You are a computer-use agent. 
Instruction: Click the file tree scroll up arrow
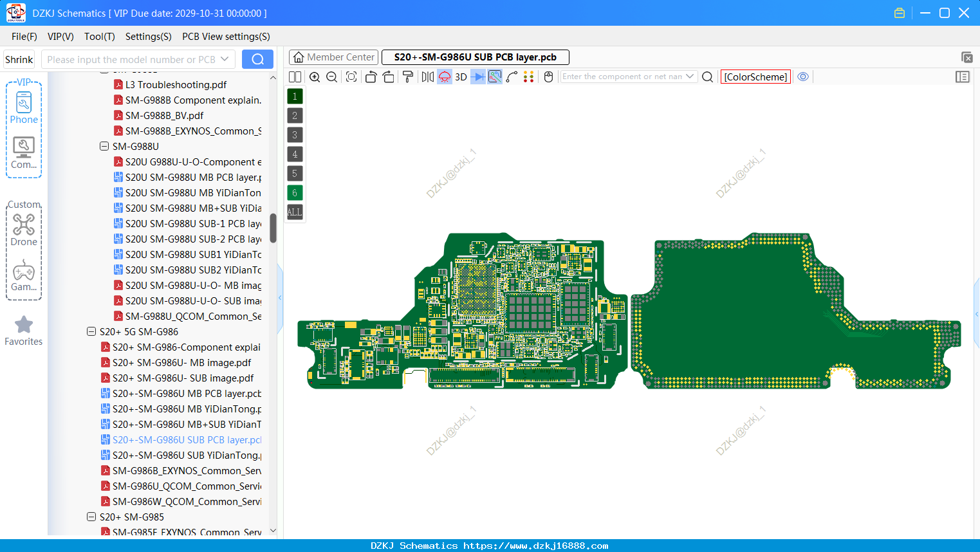click(x=273, y=78)
